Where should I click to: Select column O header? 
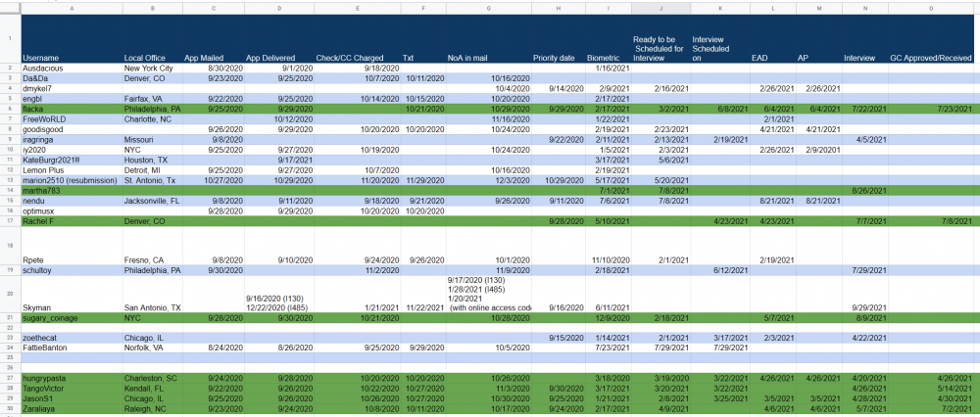click(x=933, y=9)
